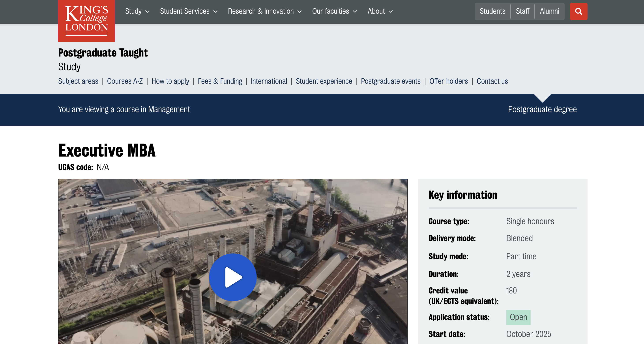Screen dimensions: 644x344
Task: Click the video thumbnail of the power plant
Action: point(233,261)
